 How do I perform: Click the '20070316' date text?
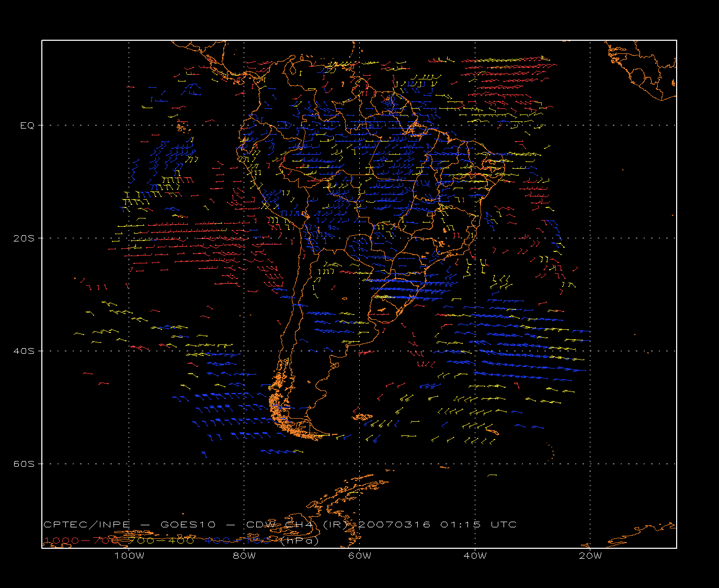coord(393,525)
